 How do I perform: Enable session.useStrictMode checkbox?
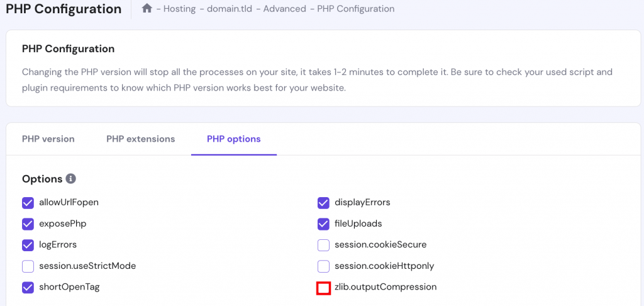[x=28, y=266]
